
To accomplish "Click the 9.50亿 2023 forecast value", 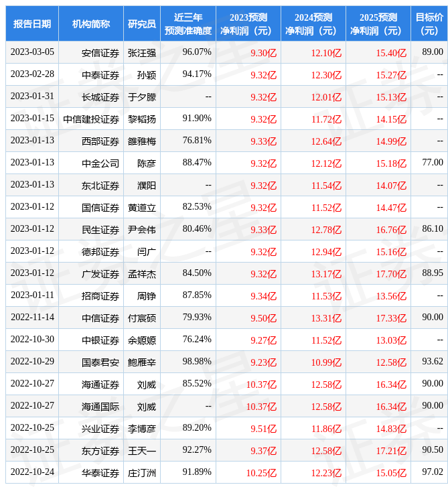I will coord(263,319).
